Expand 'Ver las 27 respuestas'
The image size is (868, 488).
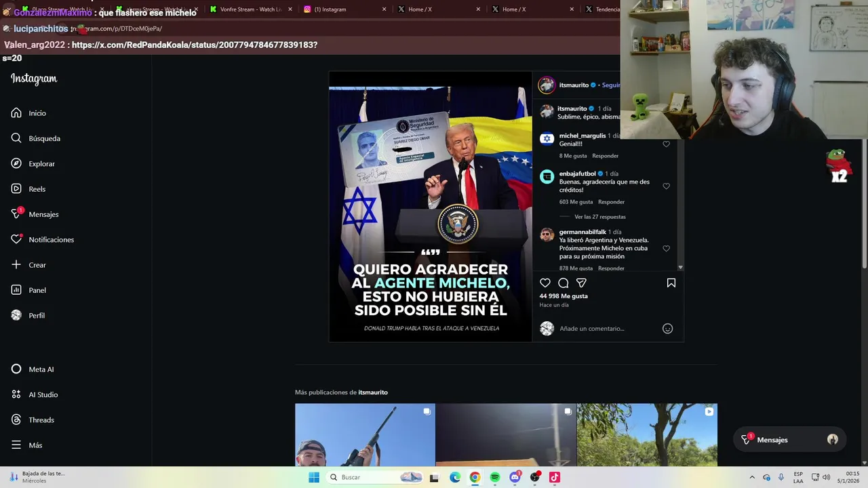[599, 217]
